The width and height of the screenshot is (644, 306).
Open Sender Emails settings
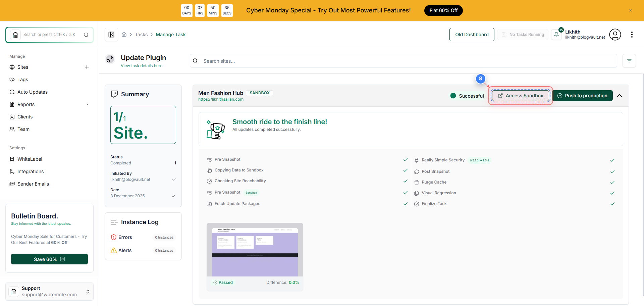coord(33,184)
